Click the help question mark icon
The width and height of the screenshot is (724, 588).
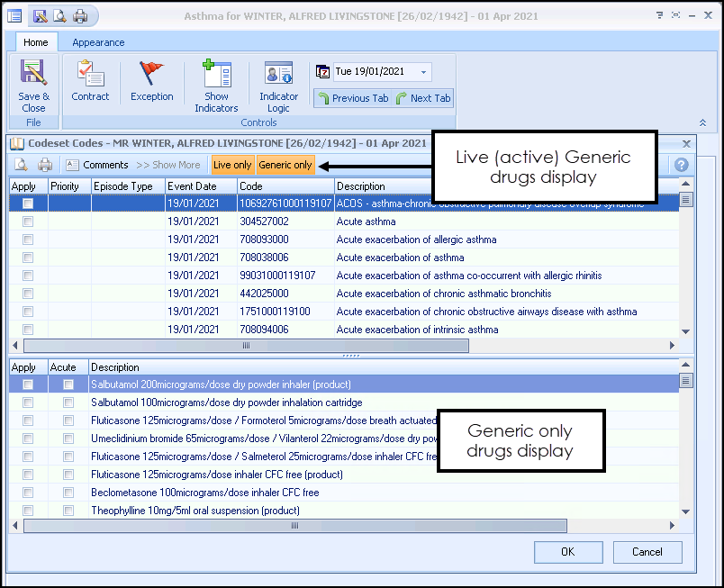point(682,165)
